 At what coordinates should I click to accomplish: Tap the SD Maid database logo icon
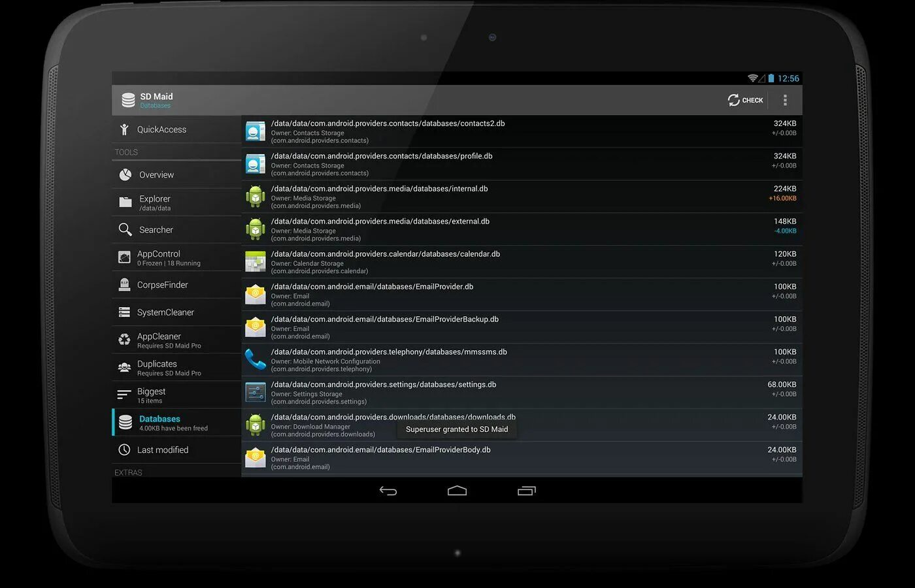pos(128,100)
